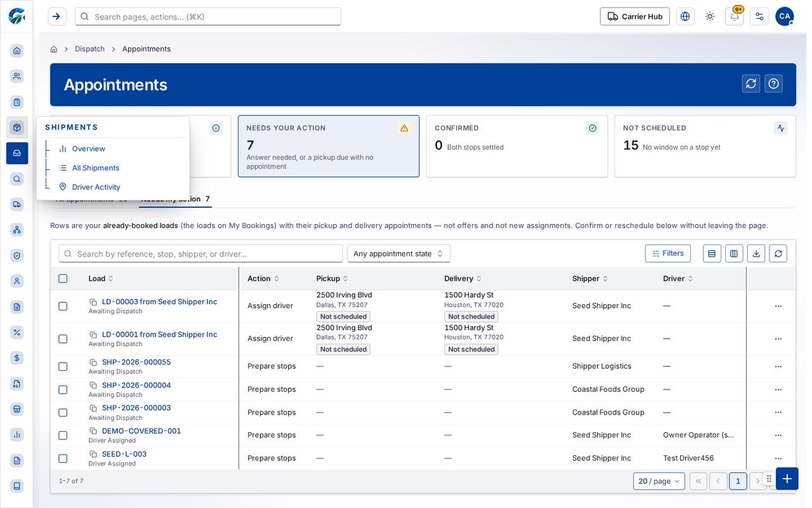Viewport: 812px width, 508px height.
Task: Open the dollar sign icon in the sidebar
Action: (x=17, y=358)
